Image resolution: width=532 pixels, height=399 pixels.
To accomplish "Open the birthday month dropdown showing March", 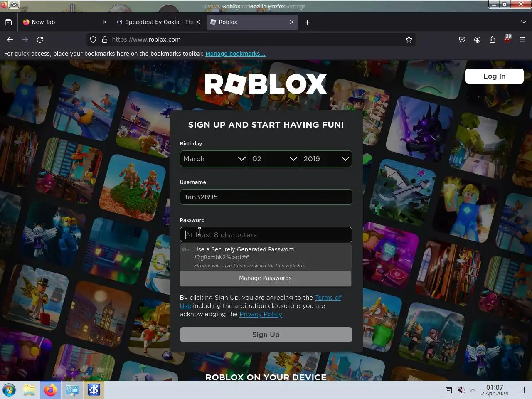I will click(214, 159).
